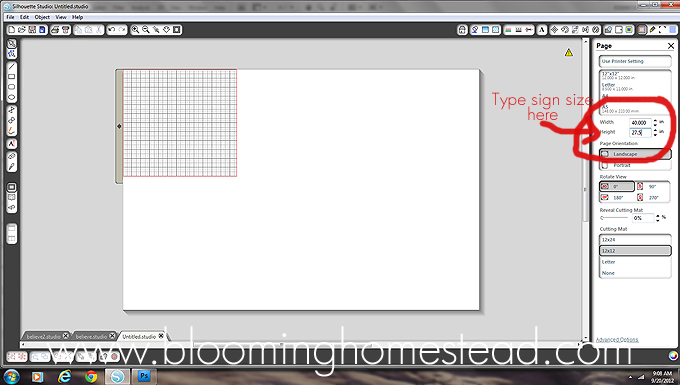Select Landscape page orientation
Image resolution: width=680 pixels, height=385 pixels.
pyautogui.click(x=635, y=154)
